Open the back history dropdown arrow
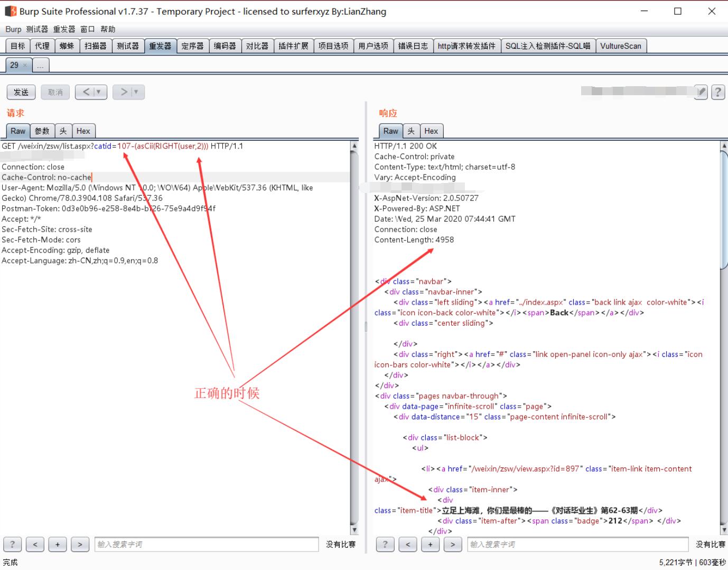This screenshot has width=728, height=570. pyautogui.click(x=99, y=92)
